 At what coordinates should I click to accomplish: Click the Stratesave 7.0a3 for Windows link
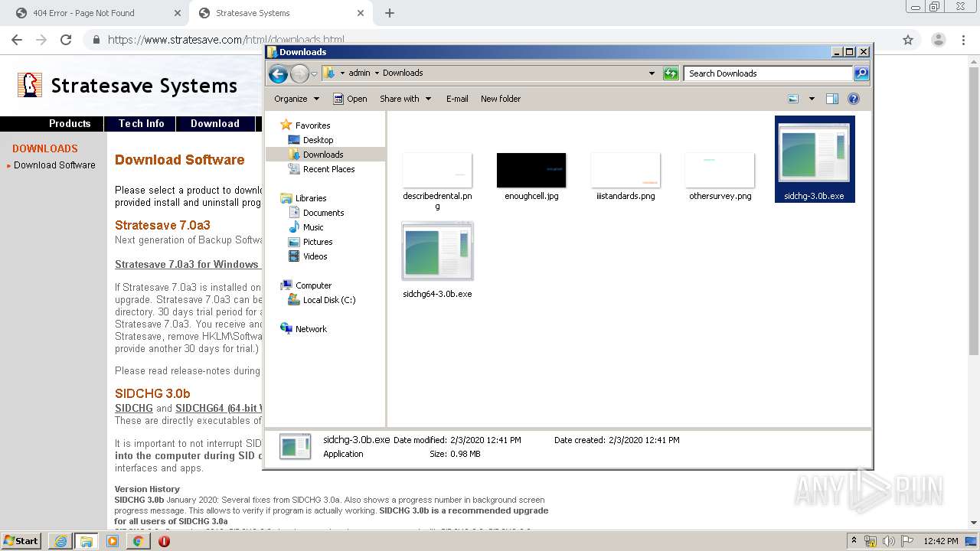point(187,265)
